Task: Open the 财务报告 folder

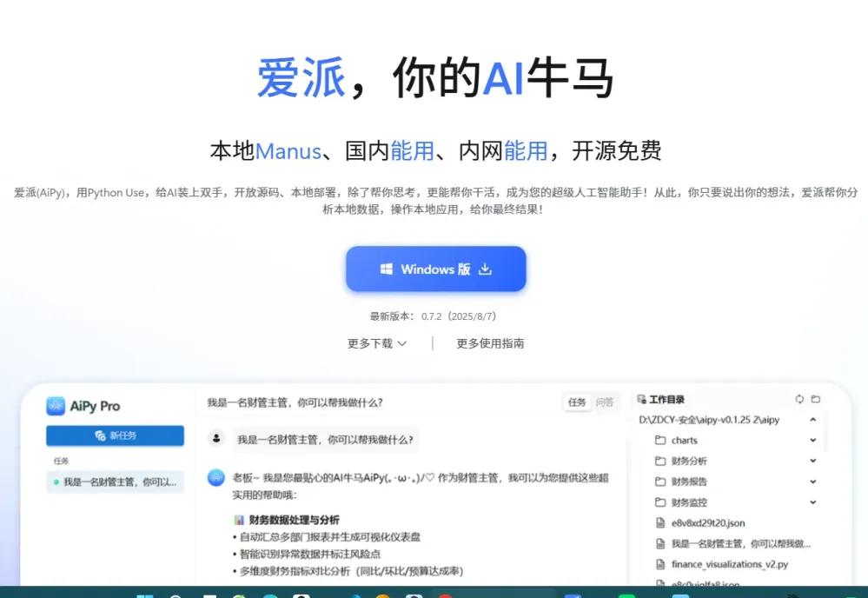Action: tap(688, 482)
